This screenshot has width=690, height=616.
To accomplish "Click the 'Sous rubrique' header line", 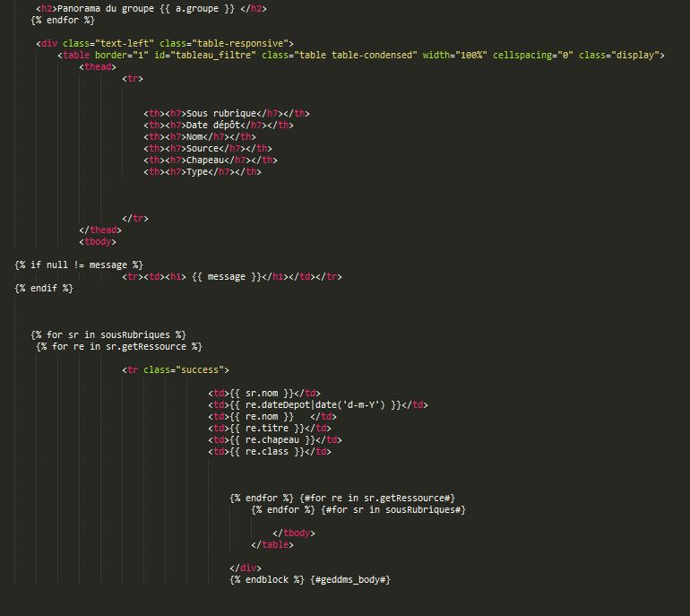I will (227, 114).
